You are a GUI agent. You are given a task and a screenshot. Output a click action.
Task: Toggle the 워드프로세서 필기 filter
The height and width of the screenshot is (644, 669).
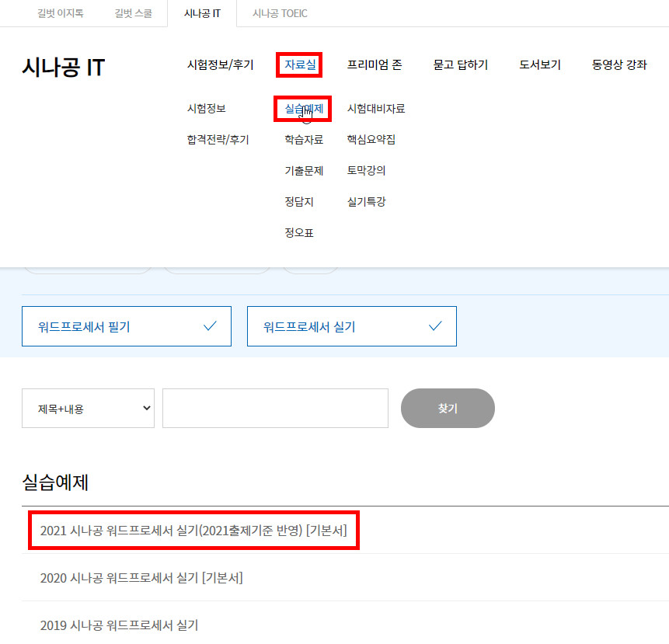pyautogui.click(x=127, y=326)
